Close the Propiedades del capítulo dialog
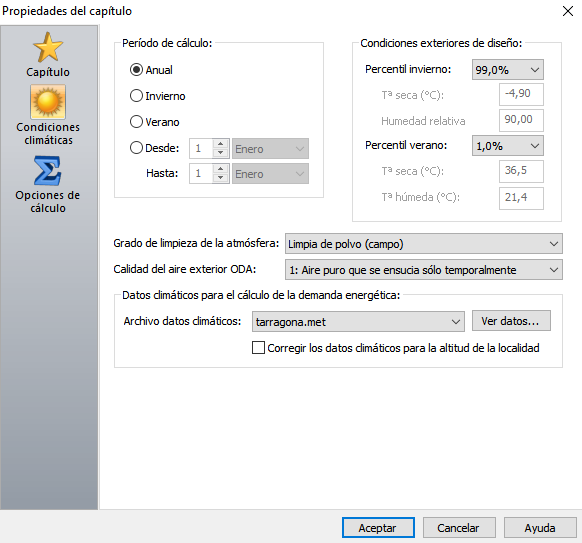 pyautogui.click(x=568, y=11)
